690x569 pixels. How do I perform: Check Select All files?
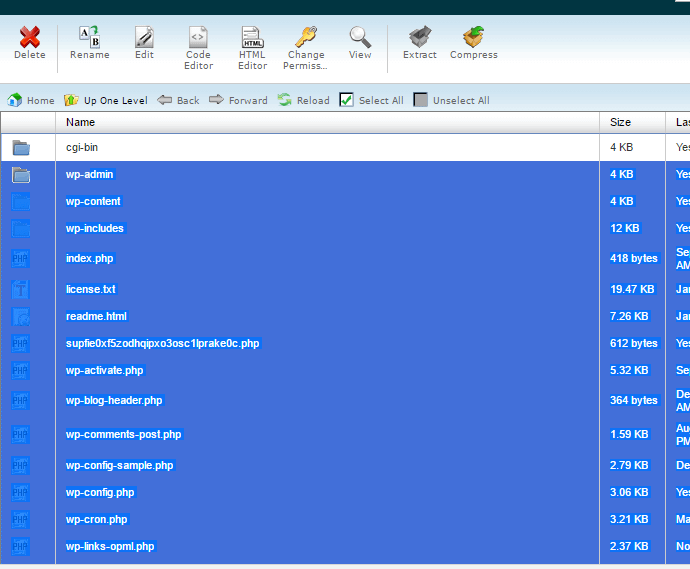pos(371,100)
